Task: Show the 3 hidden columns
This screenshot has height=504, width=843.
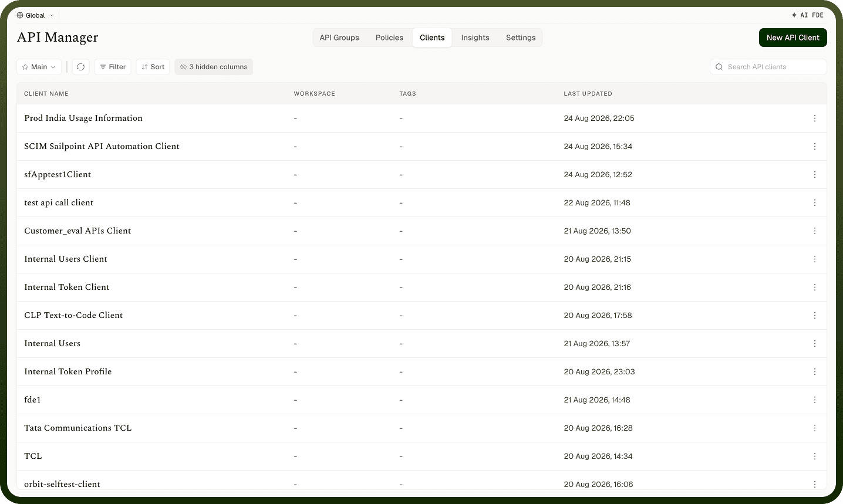Action: coord(214,67)
